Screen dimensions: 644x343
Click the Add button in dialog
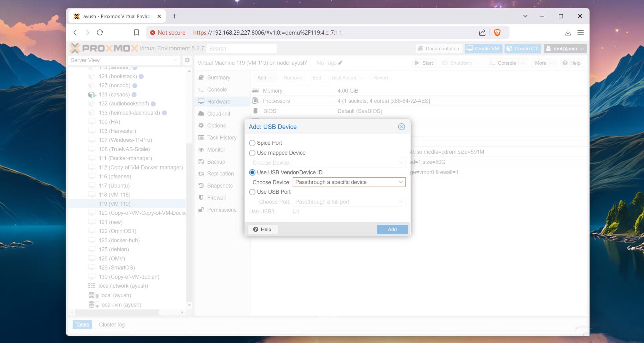[392, 230]
